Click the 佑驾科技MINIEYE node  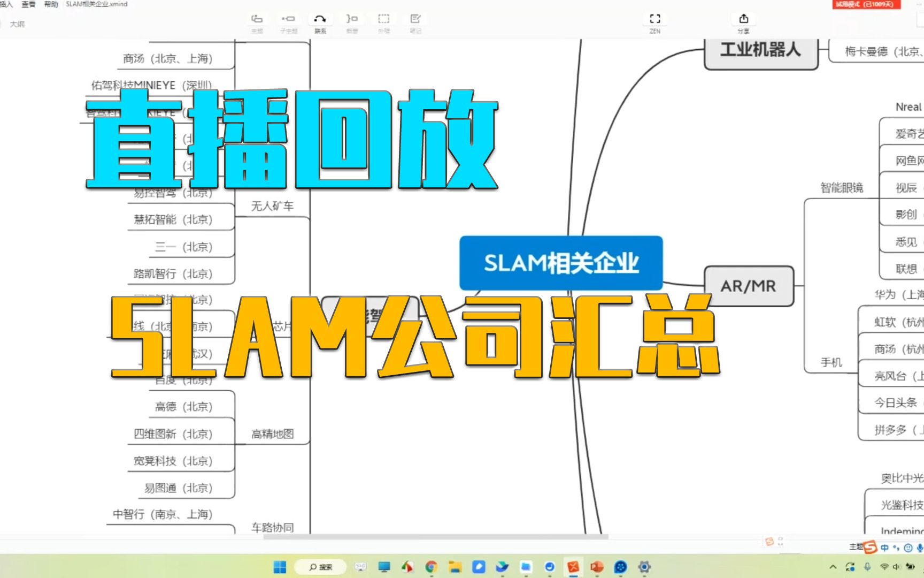(152, 85)
